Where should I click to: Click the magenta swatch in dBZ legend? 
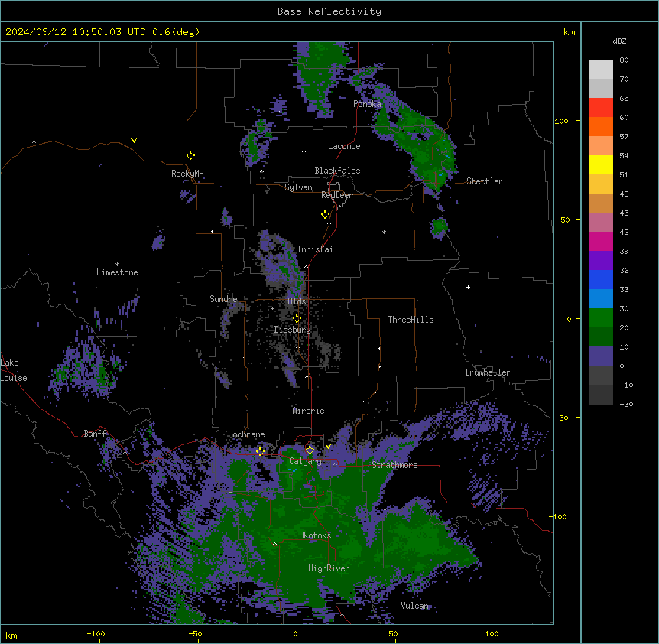point(601,241)
